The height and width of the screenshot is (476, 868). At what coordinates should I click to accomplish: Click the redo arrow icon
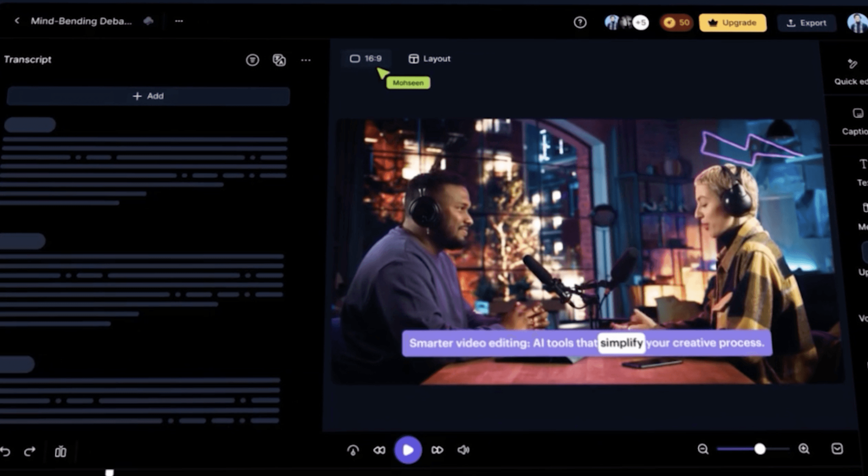[x=30, y=451]
